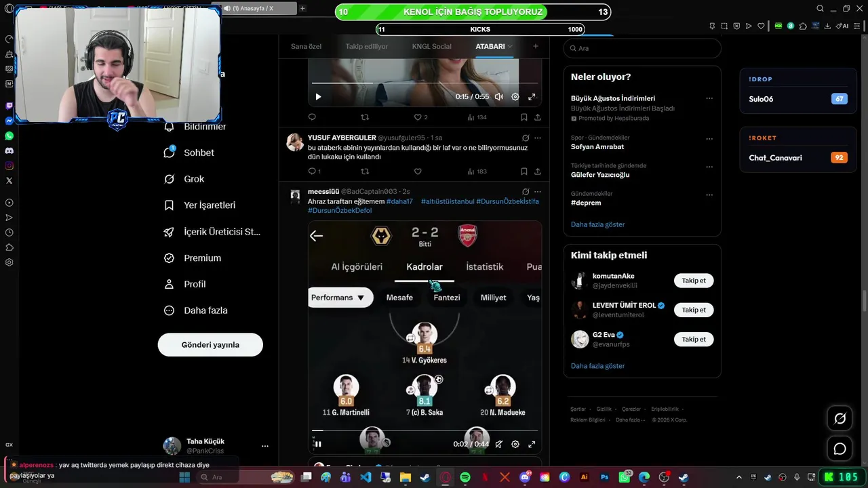Click the Gönderi yayınla button
Image resolution: width=868 pixels, height=488 pixels.
[210, 345]
